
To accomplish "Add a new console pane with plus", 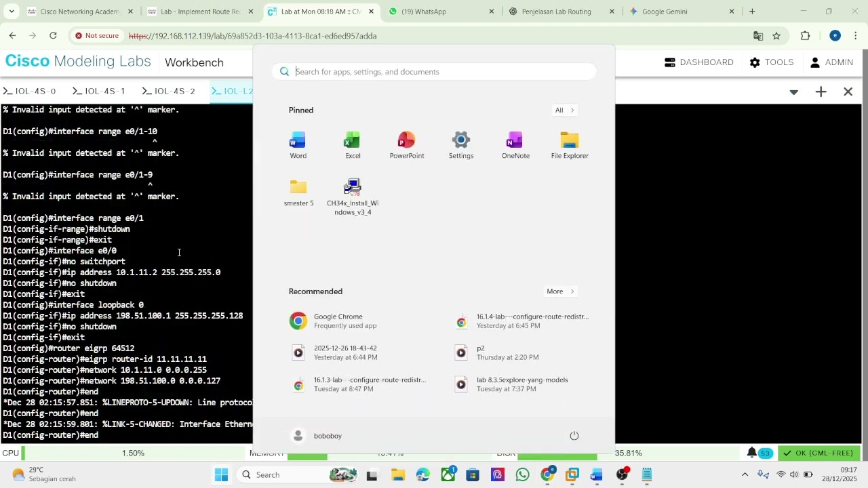I will click(821, 91).
